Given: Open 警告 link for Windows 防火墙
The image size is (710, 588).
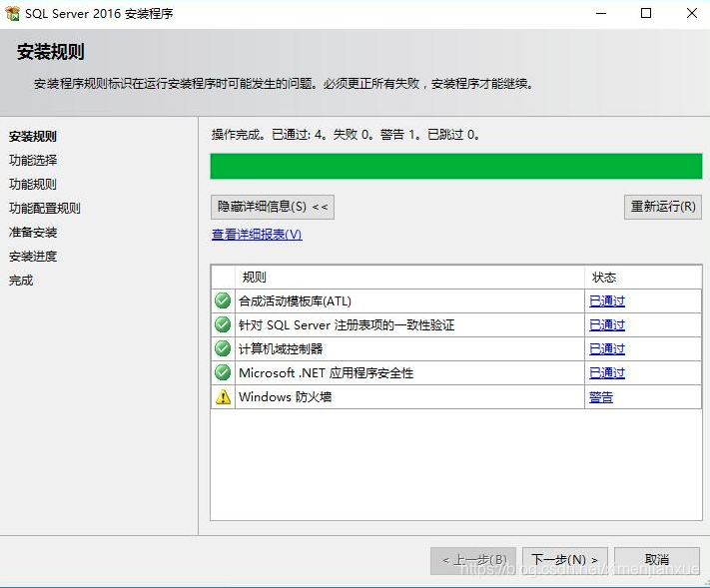Looking at the screenshot, I should pos(601,397).
